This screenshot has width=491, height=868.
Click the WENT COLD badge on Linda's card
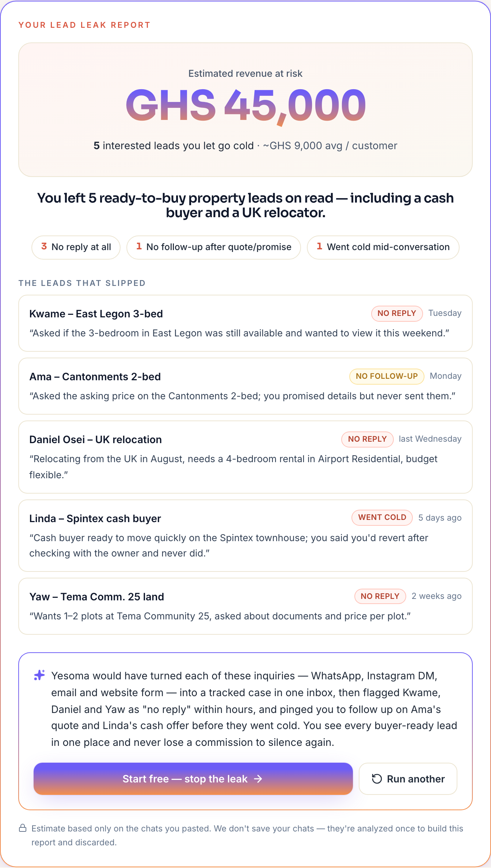pyautogui.click(x=382, y=517)
